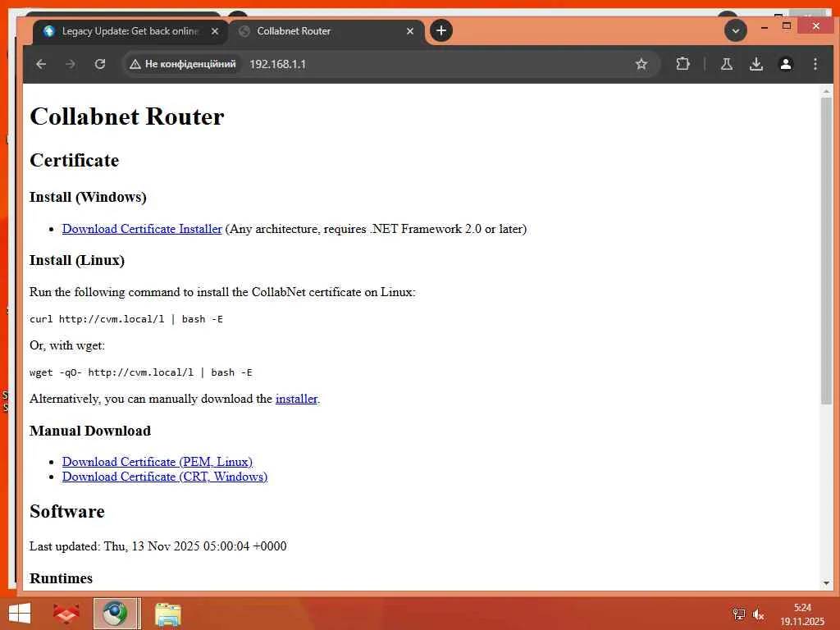Image resolution: width=840 pixels, height=630 pixels.
Task: Click the Manual Download heading
Action: click(x=90, y=431)
